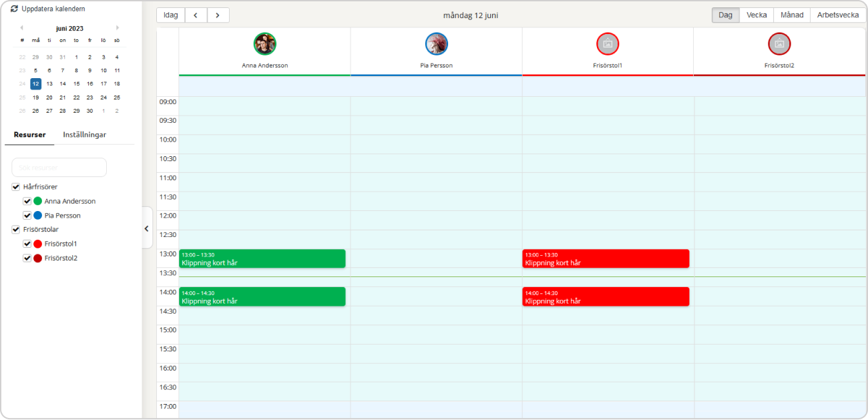Click the red Frisörstol1 color dot
Image resolution: width=868 pixels, height=420 pixels.
tap(38, 244)
